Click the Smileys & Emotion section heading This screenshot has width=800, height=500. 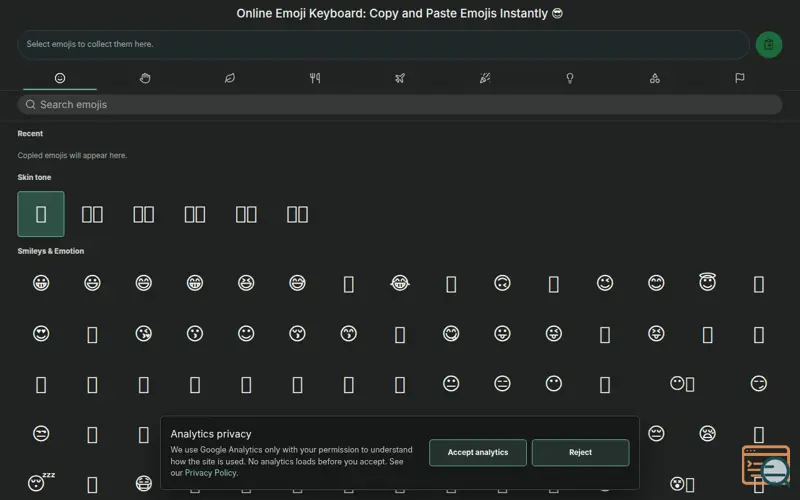tap(51, 251)
